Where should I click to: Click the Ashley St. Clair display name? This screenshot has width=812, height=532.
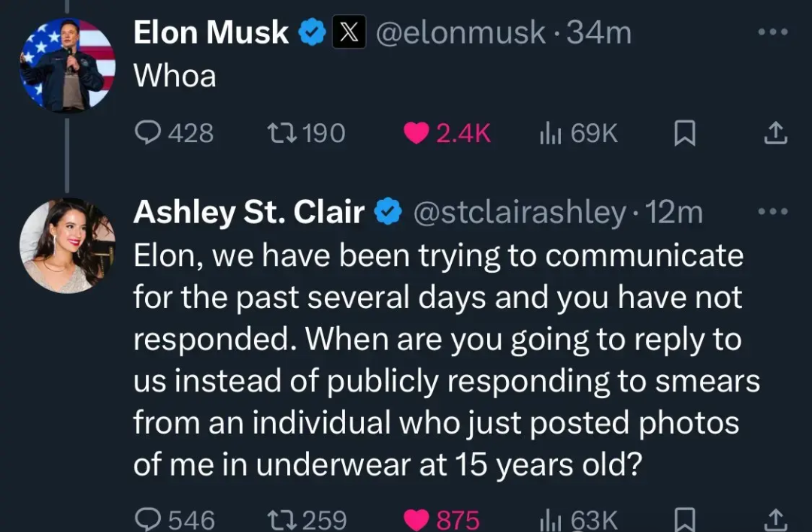[x=249, y=212]
